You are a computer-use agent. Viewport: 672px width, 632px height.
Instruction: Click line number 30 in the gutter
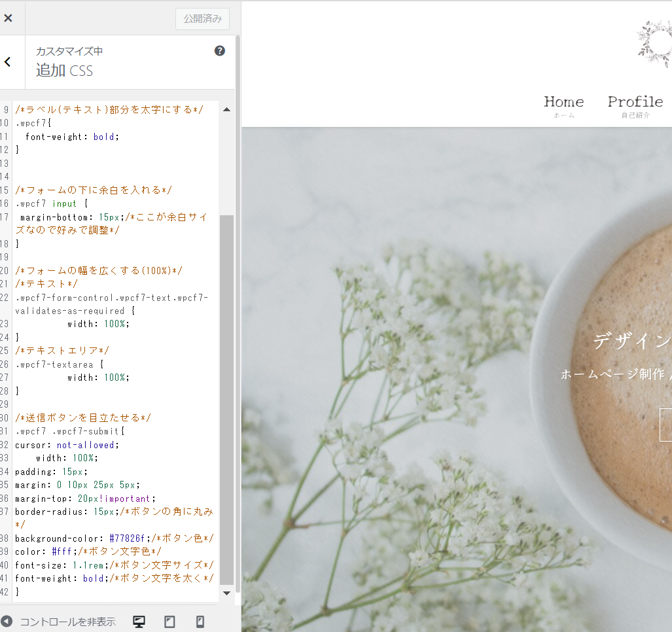pyautogui.click(x=6, y=417)
